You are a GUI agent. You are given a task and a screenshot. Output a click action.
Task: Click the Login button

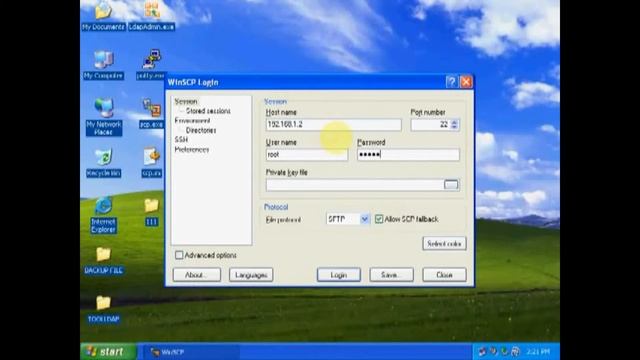(339, 275)
